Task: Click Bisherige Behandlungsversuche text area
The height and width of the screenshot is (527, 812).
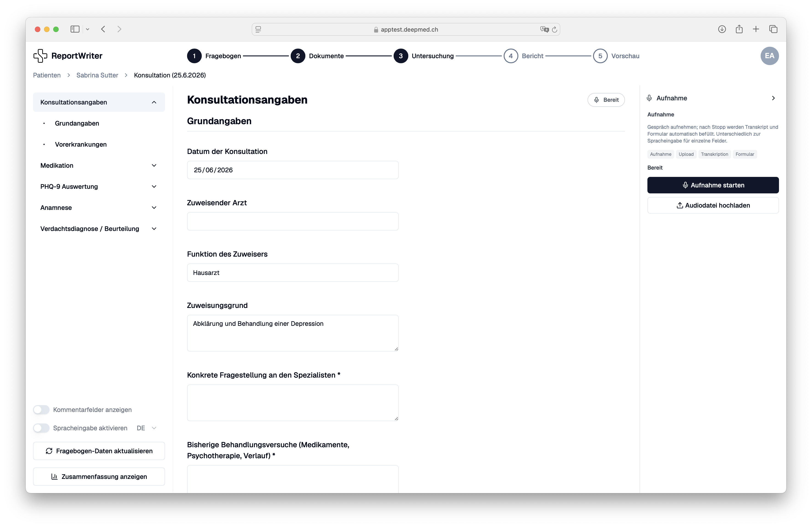Action: click(x=292, y=479)
